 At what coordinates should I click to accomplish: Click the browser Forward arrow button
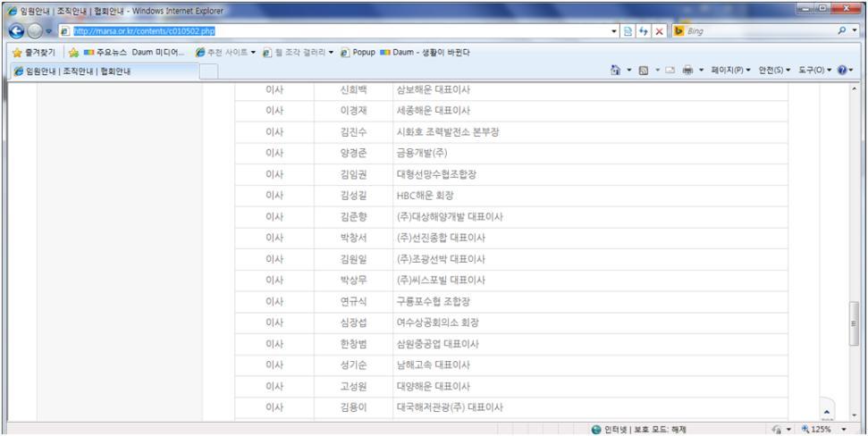(x=34, y=31)
